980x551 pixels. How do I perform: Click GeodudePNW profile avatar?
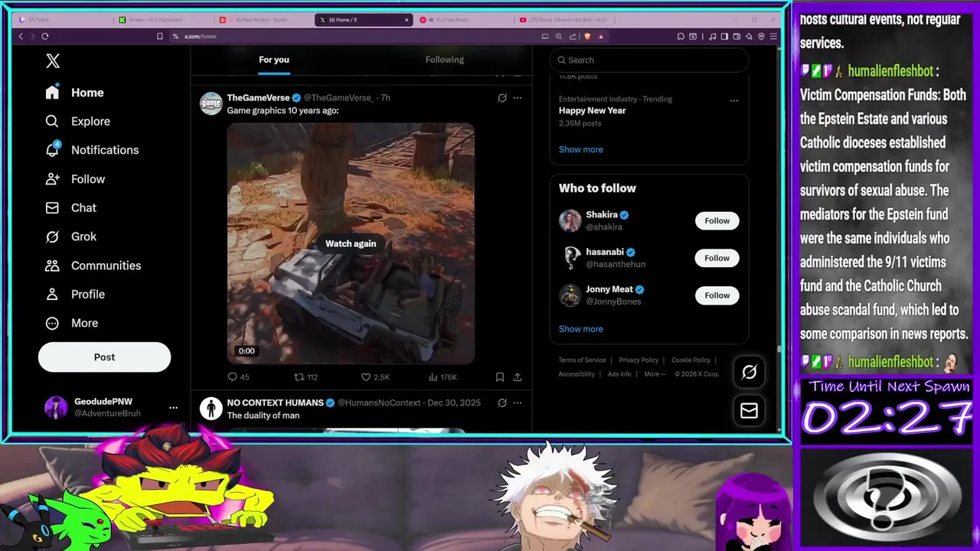click(56, 408)
